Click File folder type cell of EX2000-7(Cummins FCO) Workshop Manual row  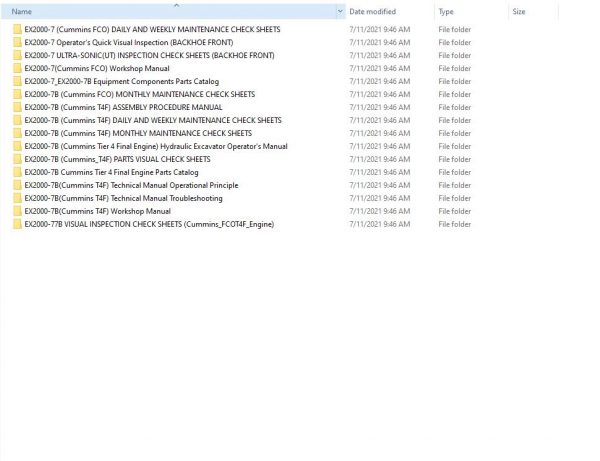[455, 68]
